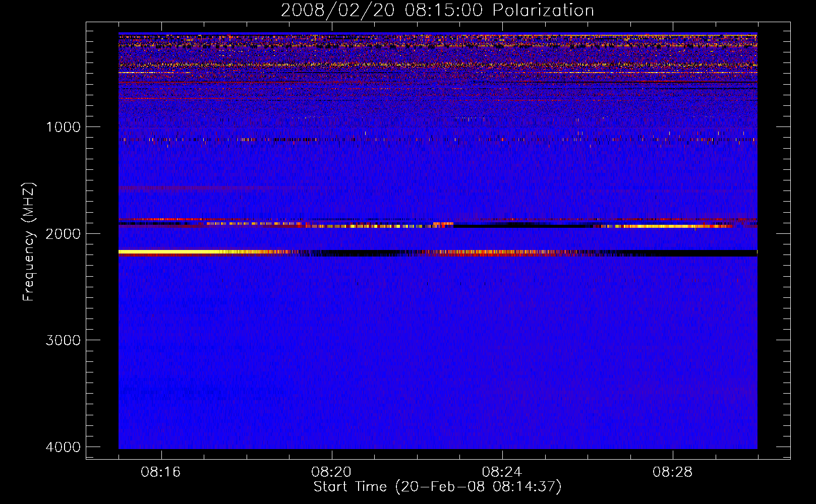This screenshot has height=504, width=816.
Task: Click the 'Frequency (MHZ)' y-axis title
Action: pyautogui.click(x=29, y=242)
